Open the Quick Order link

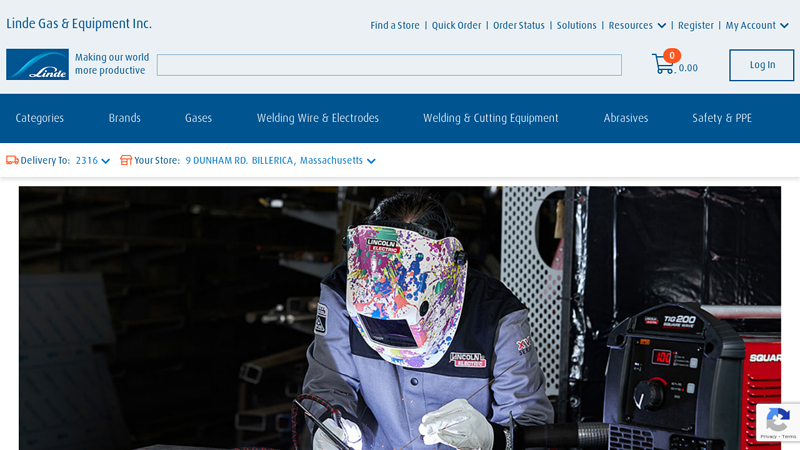pyautogui.click(x=456, y=26)
